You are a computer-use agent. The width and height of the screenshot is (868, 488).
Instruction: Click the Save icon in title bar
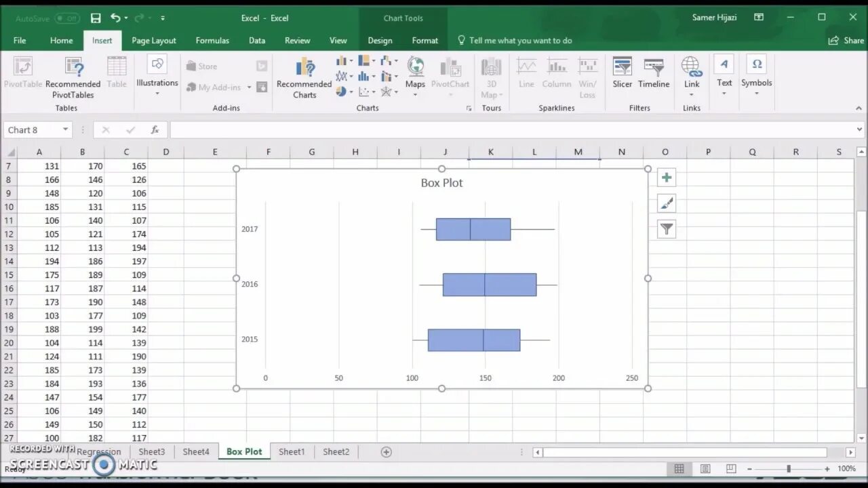tap(96, 18)
